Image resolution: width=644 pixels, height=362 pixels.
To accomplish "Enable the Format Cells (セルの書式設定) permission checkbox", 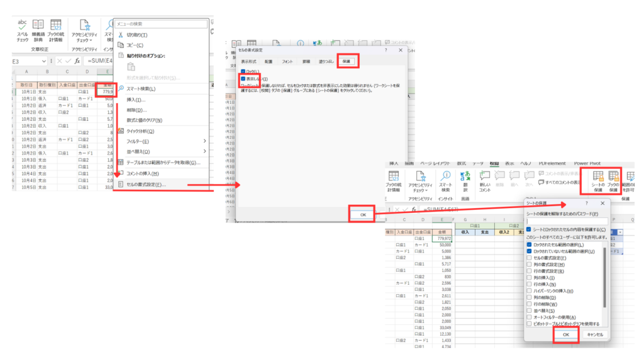I will (x=528, y=258).
